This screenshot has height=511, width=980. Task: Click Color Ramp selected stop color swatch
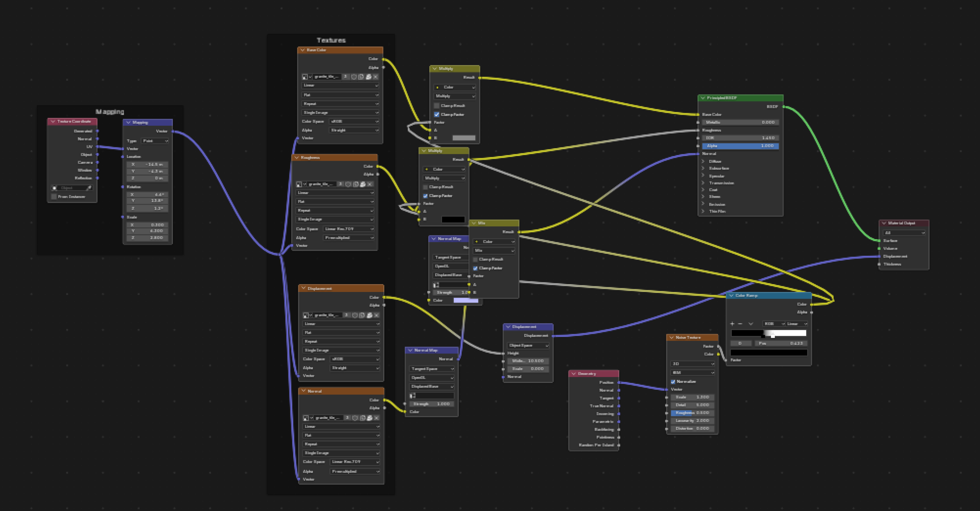pos(769,353)
